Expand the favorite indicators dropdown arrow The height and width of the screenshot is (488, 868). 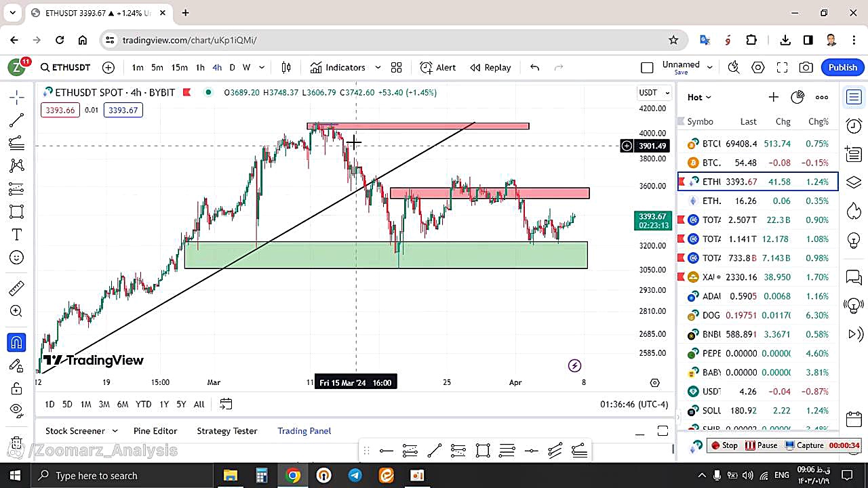pos(378,67)
